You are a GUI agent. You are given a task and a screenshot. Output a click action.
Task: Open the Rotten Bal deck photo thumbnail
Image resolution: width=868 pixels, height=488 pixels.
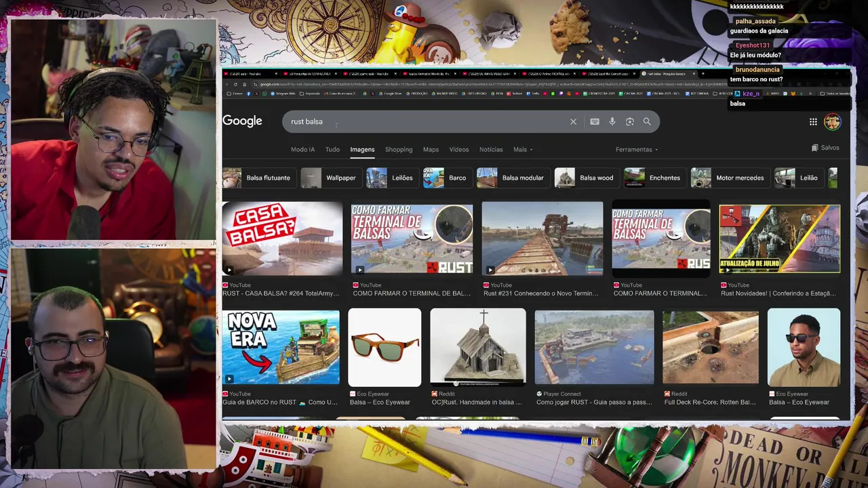coord(711,348)
